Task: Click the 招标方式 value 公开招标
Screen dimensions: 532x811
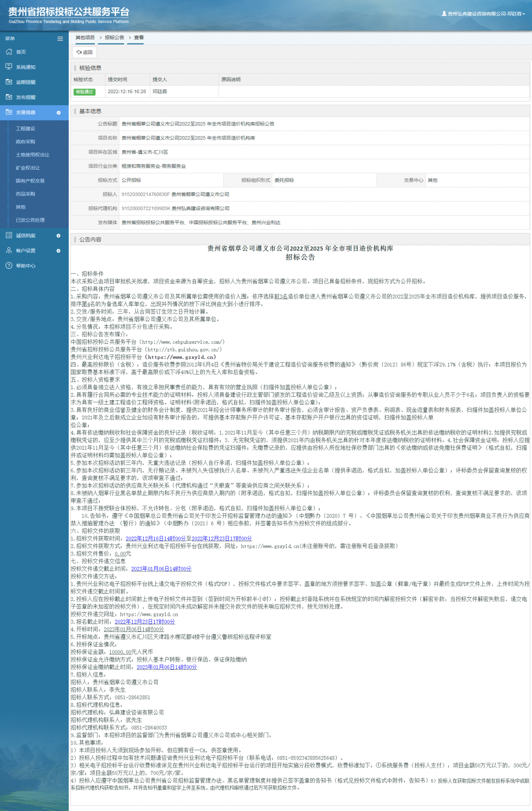Action: point(131,180)
